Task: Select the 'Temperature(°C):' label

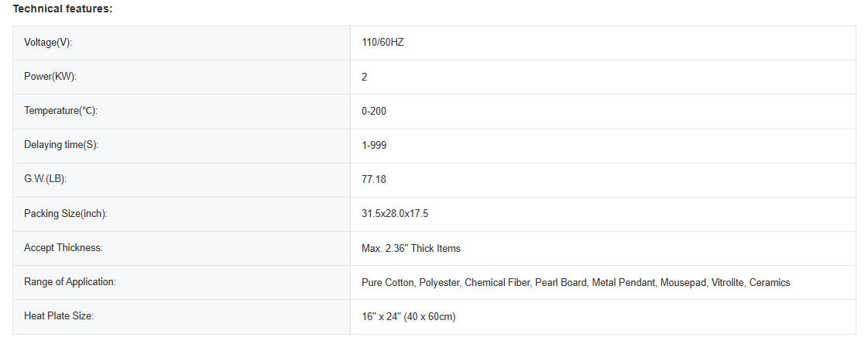Action: coord(60,111)
